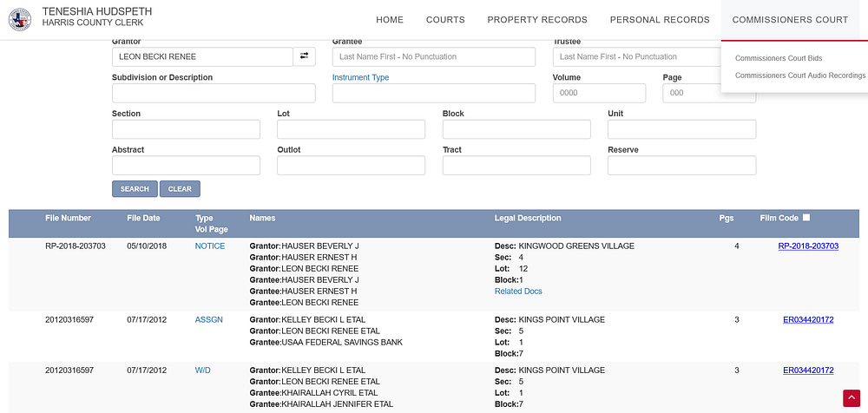Screen dimensions: 868x413
Task: Click the Subdivision or Description field
Action: coord(214,93)
